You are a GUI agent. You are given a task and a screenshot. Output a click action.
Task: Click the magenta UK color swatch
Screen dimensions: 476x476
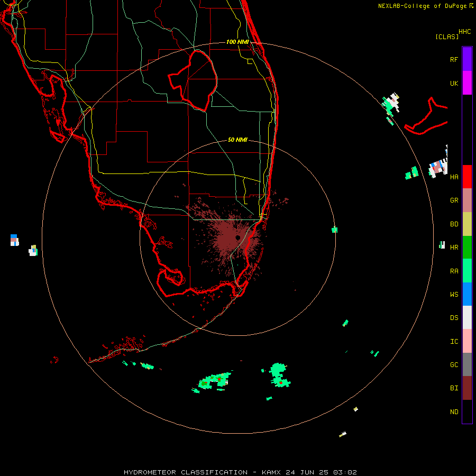tap(467, 83)
